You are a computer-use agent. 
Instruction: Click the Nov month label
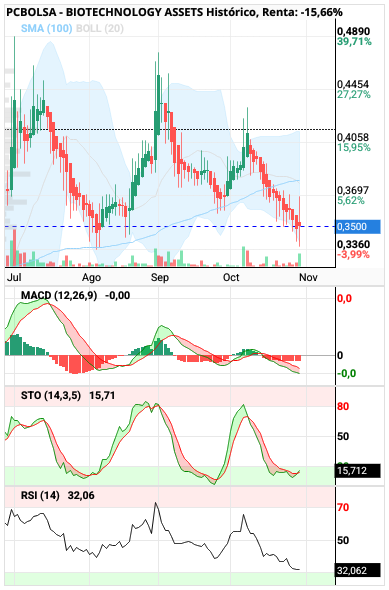[308, 277]
